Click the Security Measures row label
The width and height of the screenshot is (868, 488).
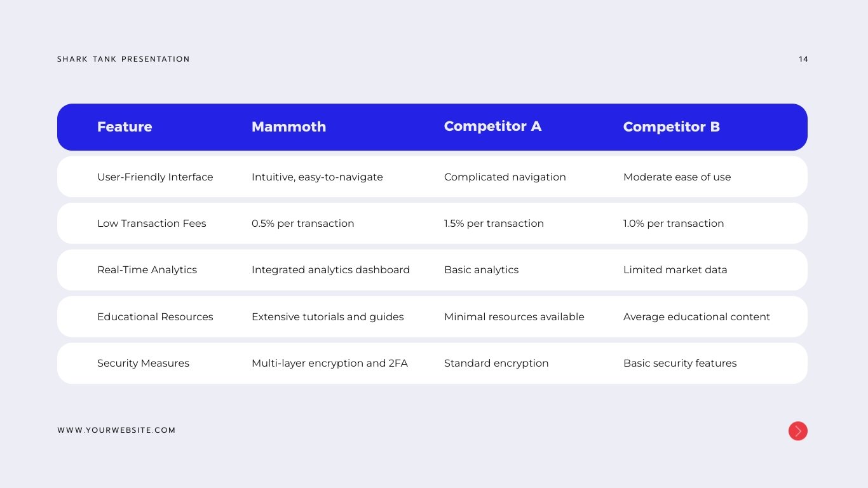click(x=143, y=363)
